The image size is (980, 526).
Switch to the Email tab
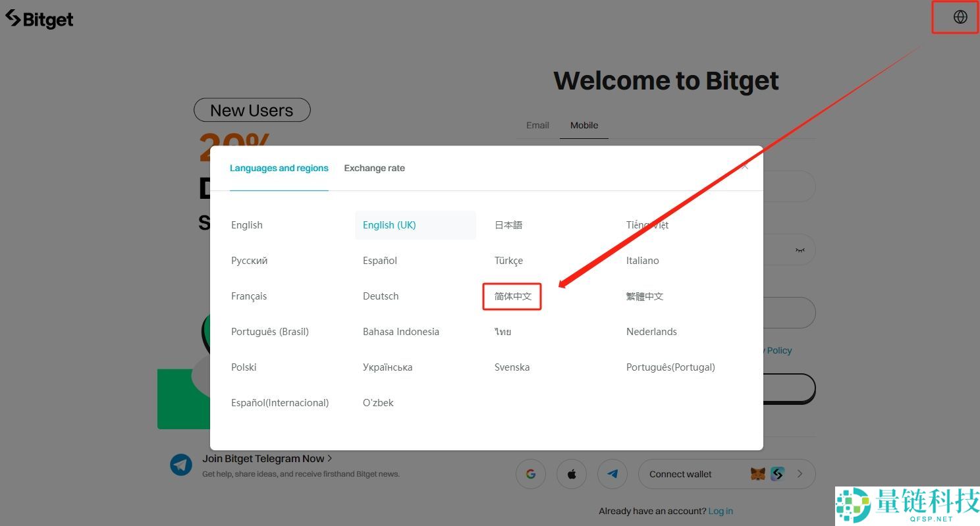(537, 125)
